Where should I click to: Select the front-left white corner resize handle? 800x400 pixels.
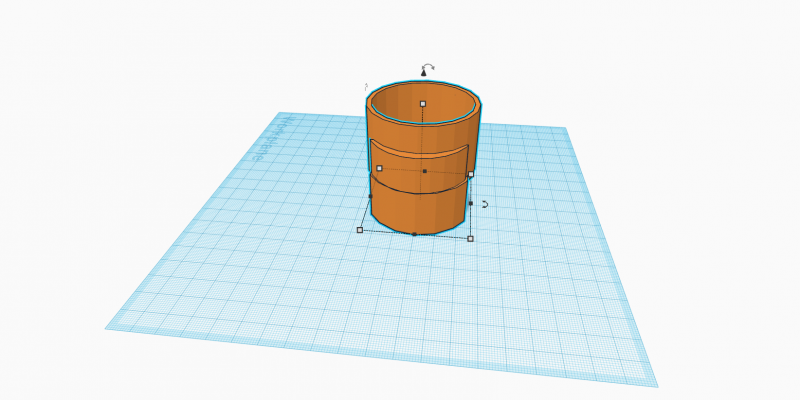(360, 230)
